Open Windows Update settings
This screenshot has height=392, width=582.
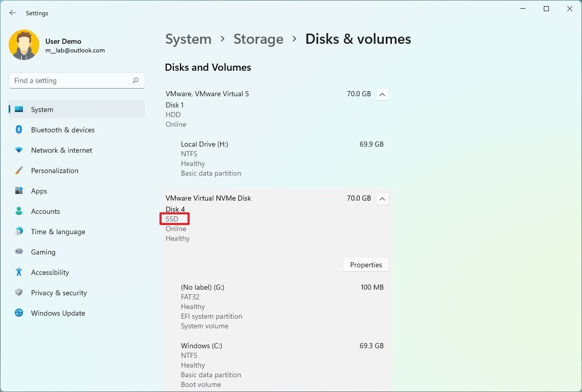coord(58,313)
